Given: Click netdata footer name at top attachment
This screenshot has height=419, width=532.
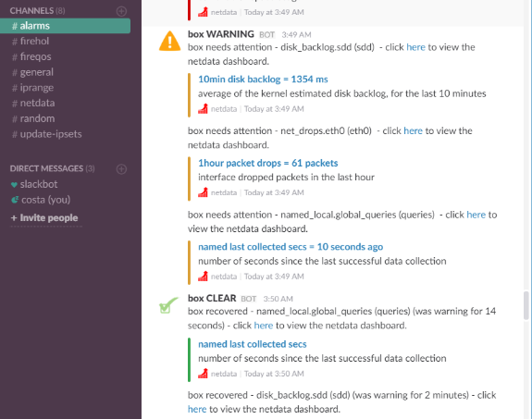Looking at the screenshot, I should coord(224,13).
